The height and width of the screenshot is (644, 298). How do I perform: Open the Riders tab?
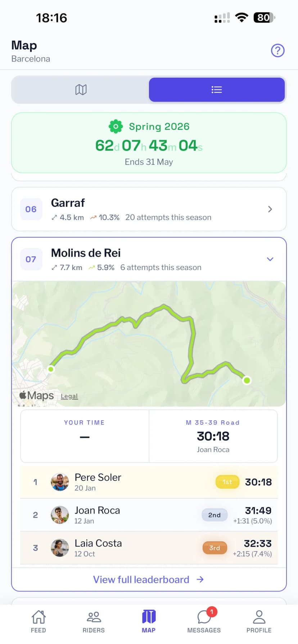[x=94, y=621]
